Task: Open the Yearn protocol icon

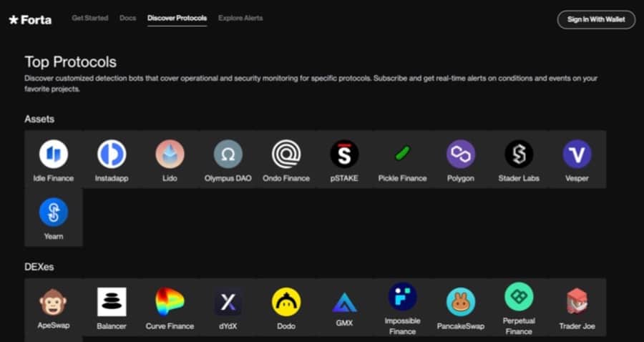Action: click(x=54, y=212)
